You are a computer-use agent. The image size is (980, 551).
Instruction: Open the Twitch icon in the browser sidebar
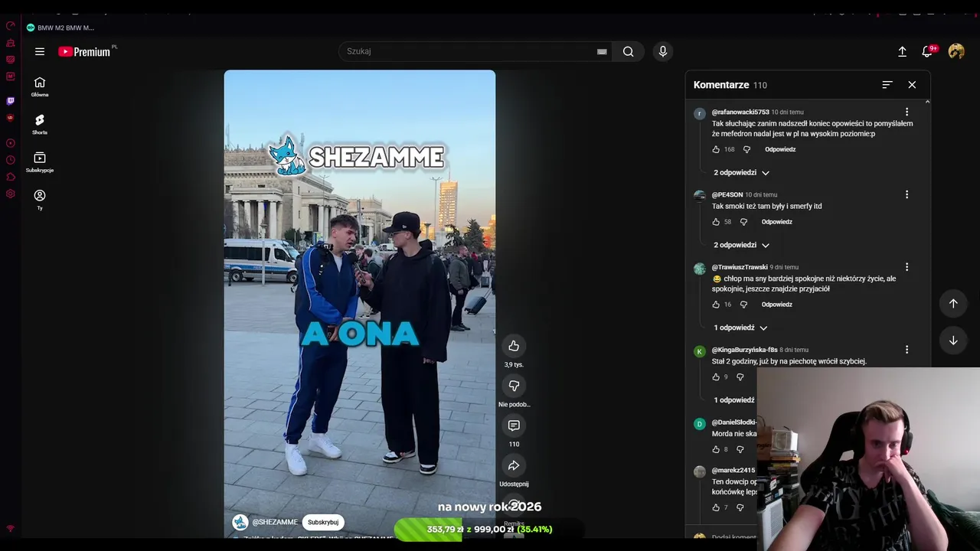tap(10, 100)
